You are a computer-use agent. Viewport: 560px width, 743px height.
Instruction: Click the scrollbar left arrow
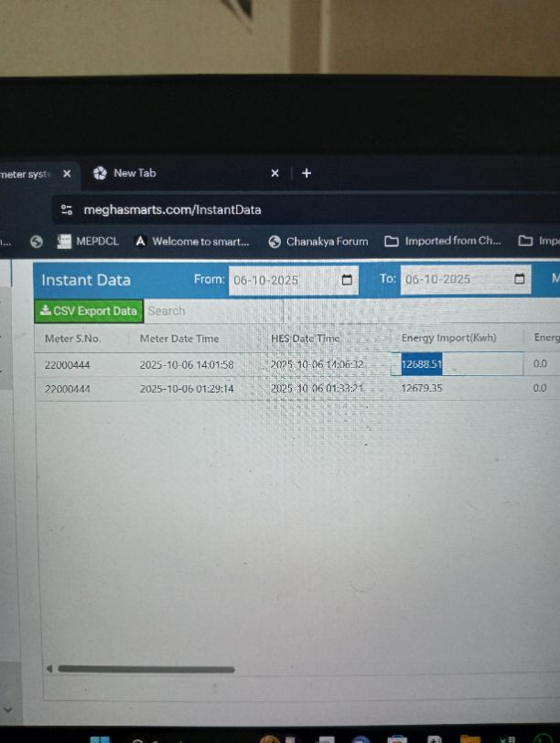[x=49, y=669]
